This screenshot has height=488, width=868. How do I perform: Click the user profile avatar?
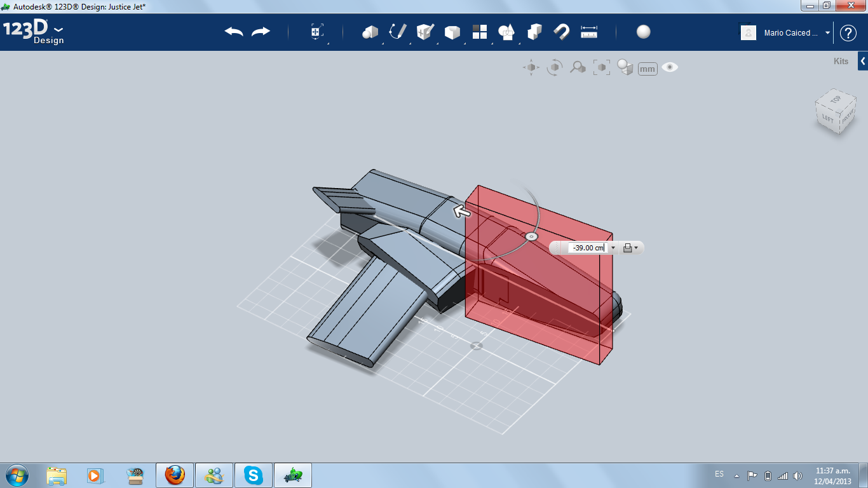coord(749,32)
